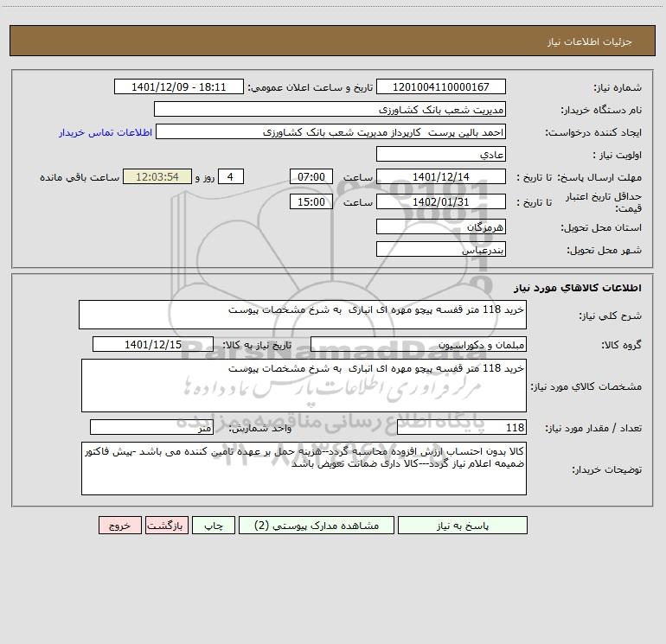Viewport: 666px width, 644px height.
Task: Click response deadline date 1401/12/14
Action: coord(441,176)
